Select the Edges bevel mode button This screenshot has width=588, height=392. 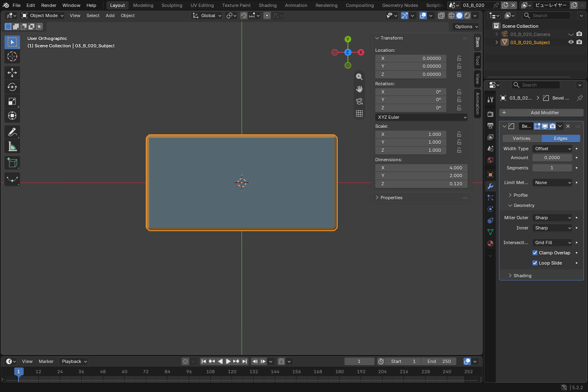(x=561, y=138)
